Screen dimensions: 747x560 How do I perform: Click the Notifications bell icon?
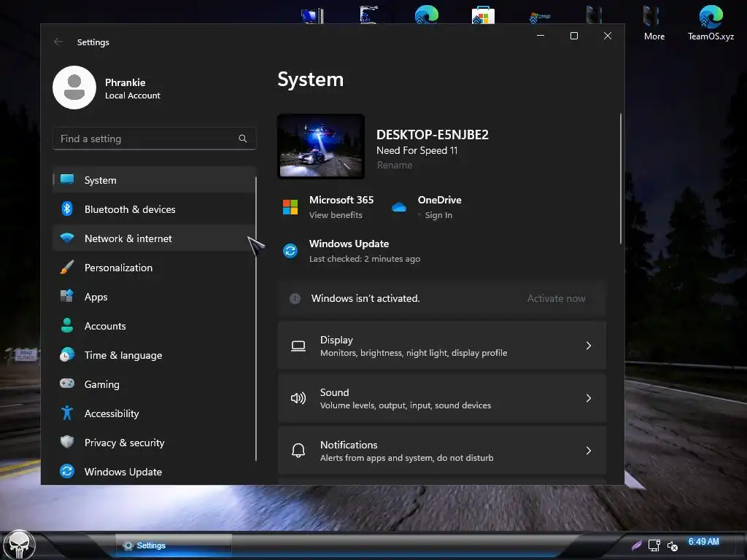click(298, 451)
